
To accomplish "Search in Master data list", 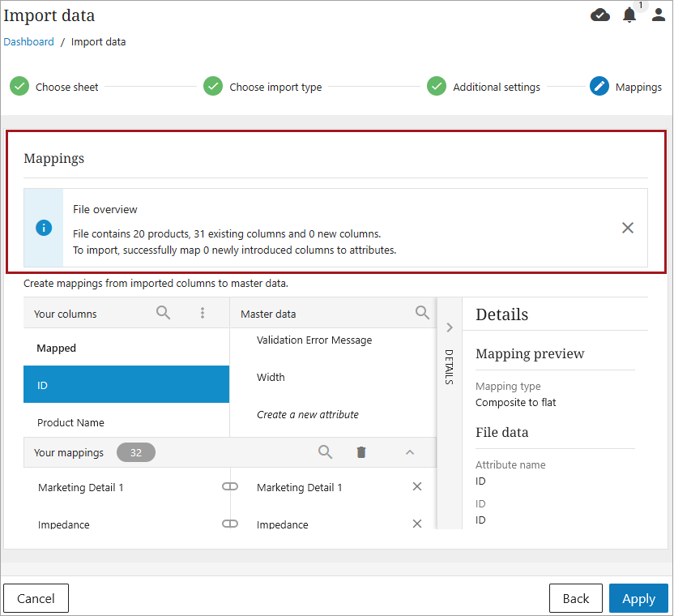I will [422, 313].
